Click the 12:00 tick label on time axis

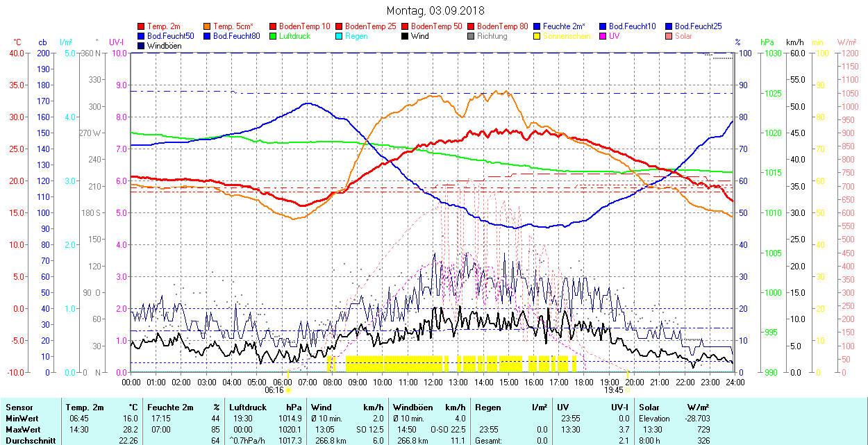point(433,382)
